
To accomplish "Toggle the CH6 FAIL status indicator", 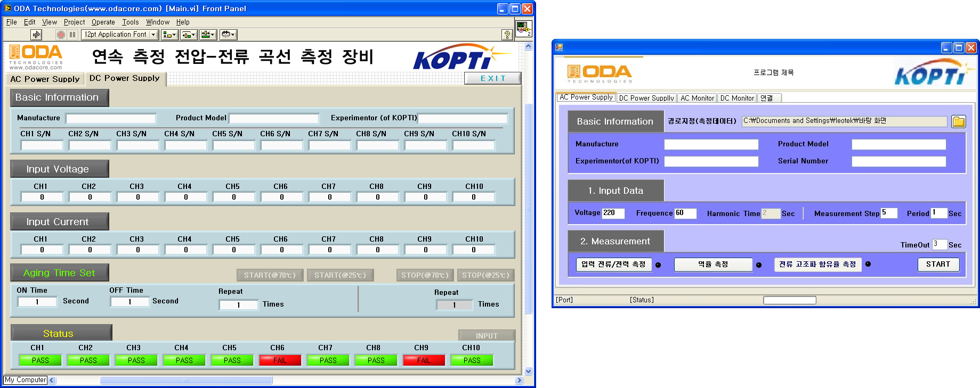I will pyautogui.click(x=280, y=360).
